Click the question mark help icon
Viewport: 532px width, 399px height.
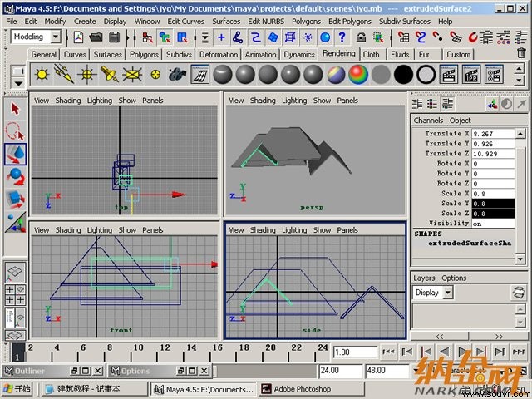(342, 37)
